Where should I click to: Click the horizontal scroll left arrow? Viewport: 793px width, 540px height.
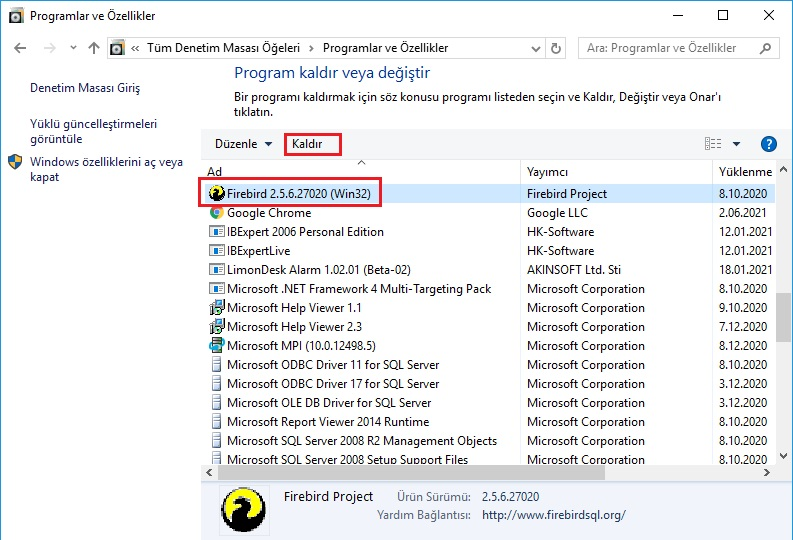tap(209, 473)
